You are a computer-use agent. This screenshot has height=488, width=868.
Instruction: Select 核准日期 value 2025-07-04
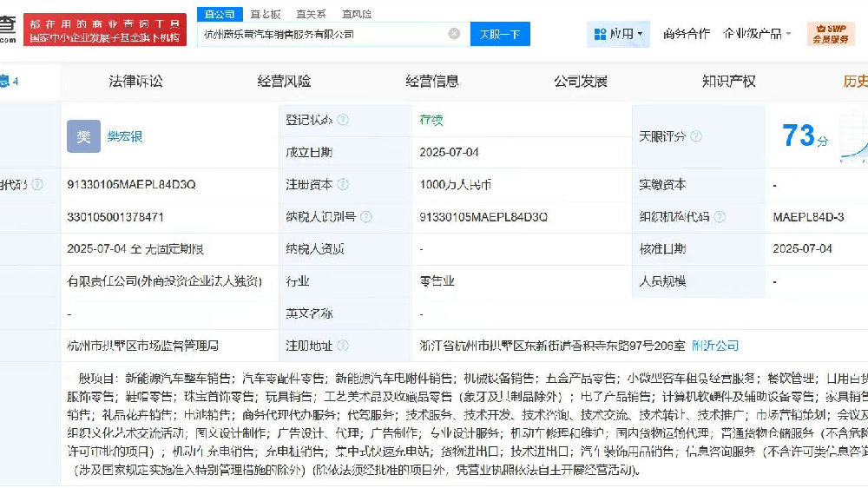tap(802, 249)
